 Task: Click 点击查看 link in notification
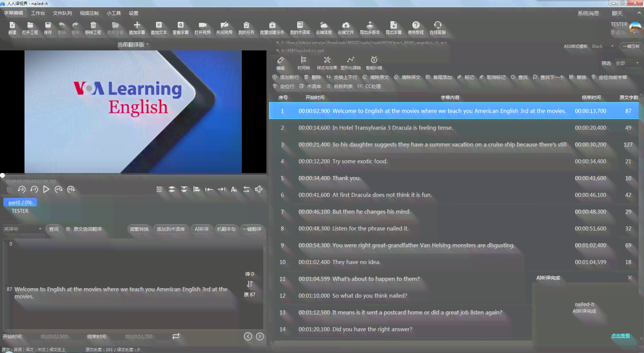[x=620, y=336]
